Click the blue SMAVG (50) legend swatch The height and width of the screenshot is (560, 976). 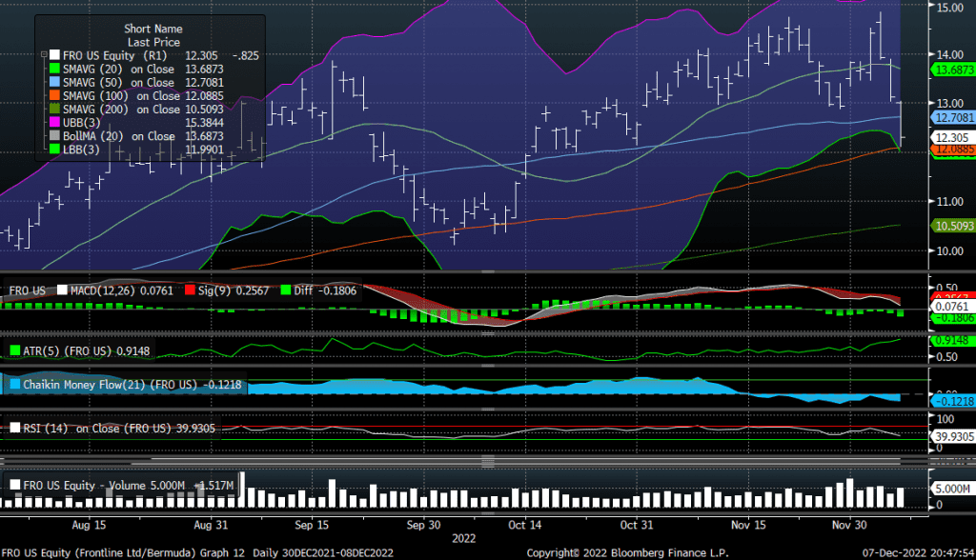pos(54,82)
